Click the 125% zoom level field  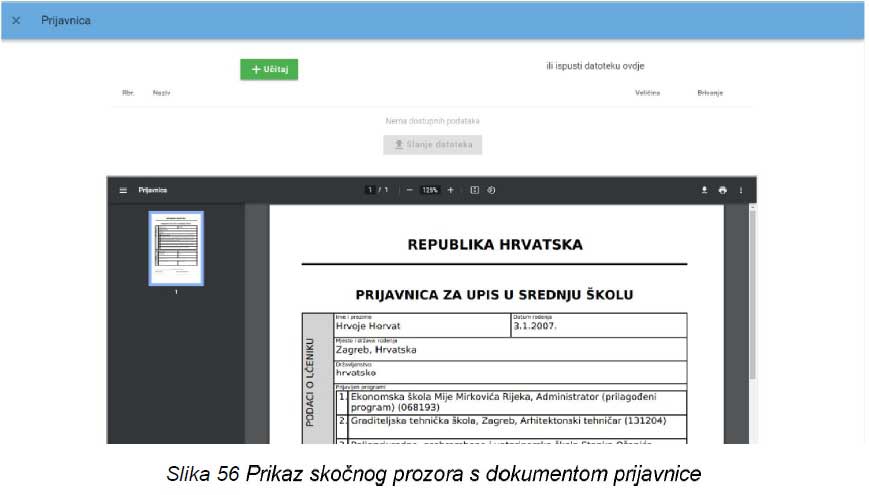[x=430, y=190]
